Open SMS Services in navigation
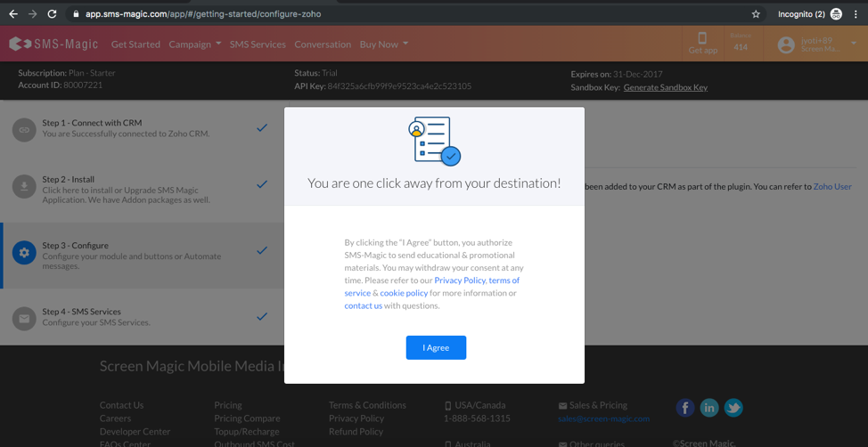The width and height of the screenshot is (868, 447). [x=258, y=45]
